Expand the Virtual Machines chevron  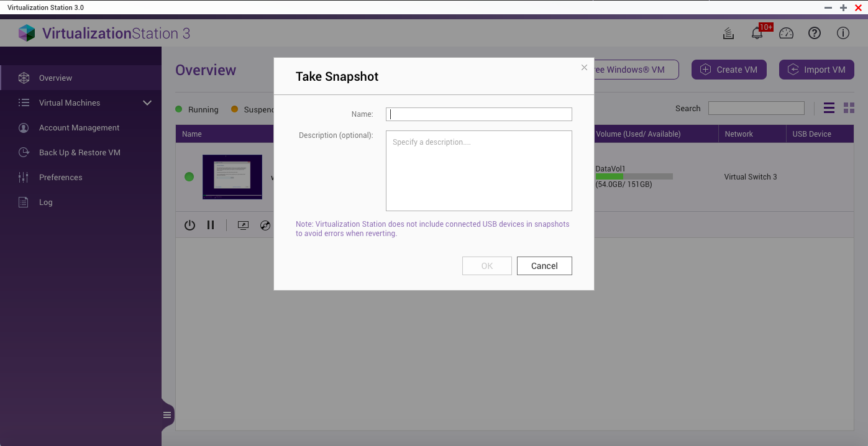(147, 102)
